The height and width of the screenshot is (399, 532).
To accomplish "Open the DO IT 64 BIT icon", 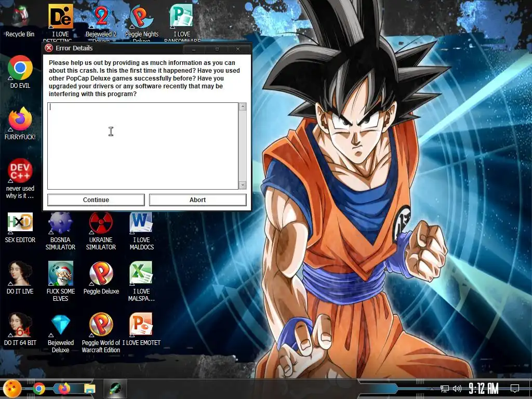I will tap(20, 325).
